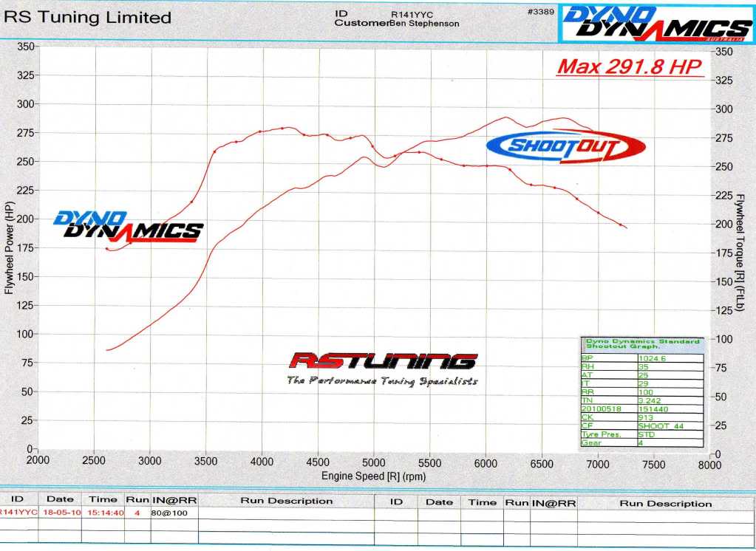This screenshot has width=756, height=551.
Task: Select the 'Max 291.8 HP' readout
Action: pyautogui.click(x=629, y=66)
